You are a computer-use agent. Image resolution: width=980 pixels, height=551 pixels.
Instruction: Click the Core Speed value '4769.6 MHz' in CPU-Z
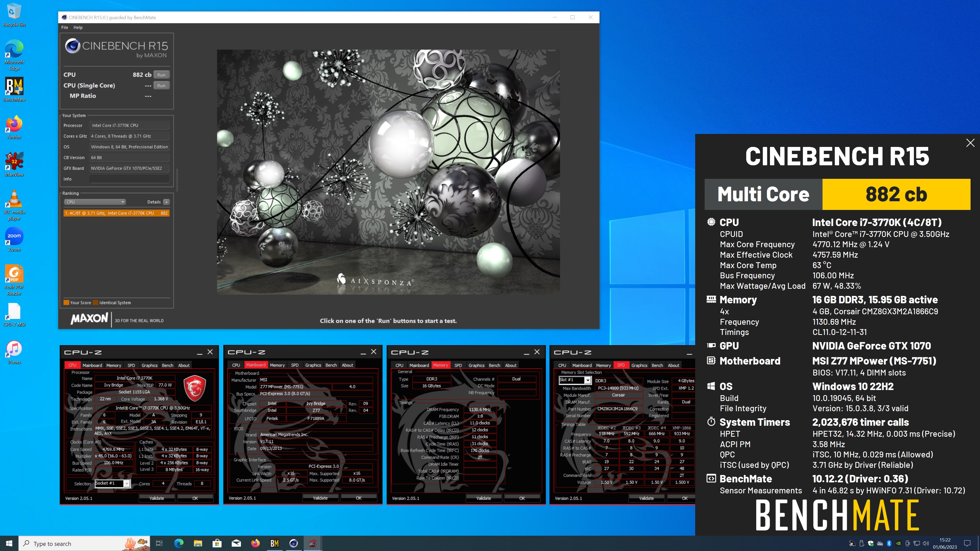click(x=113, y=449)
